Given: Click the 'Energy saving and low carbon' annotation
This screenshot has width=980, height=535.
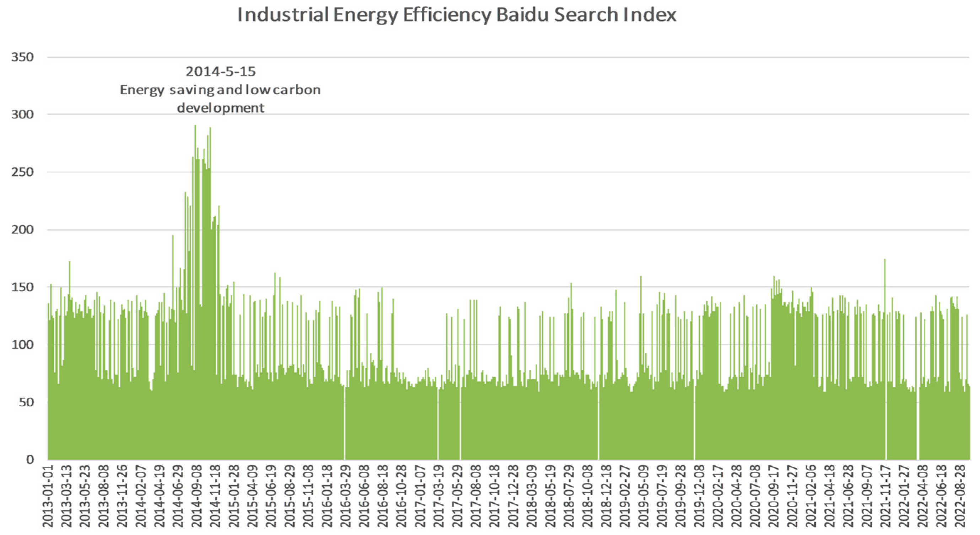Looking at the screenshot, I should tap(220, 90).
